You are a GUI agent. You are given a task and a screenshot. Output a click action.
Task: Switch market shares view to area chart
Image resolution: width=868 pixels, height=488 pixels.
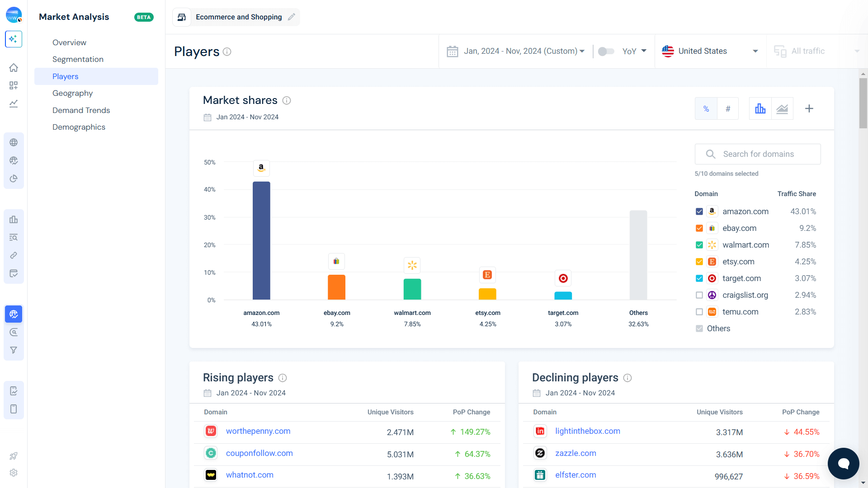click(x=782, y=108)
